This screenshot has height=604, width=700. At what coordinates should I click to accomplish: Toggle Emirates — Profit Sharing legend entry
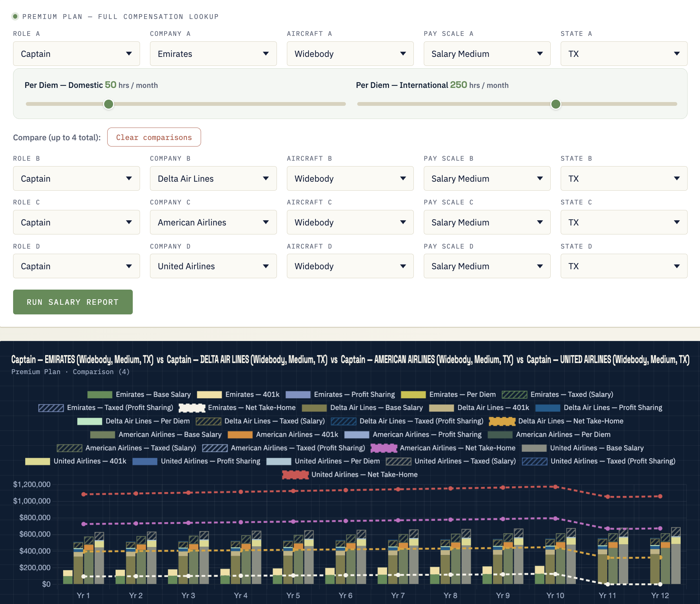point(340,394)
